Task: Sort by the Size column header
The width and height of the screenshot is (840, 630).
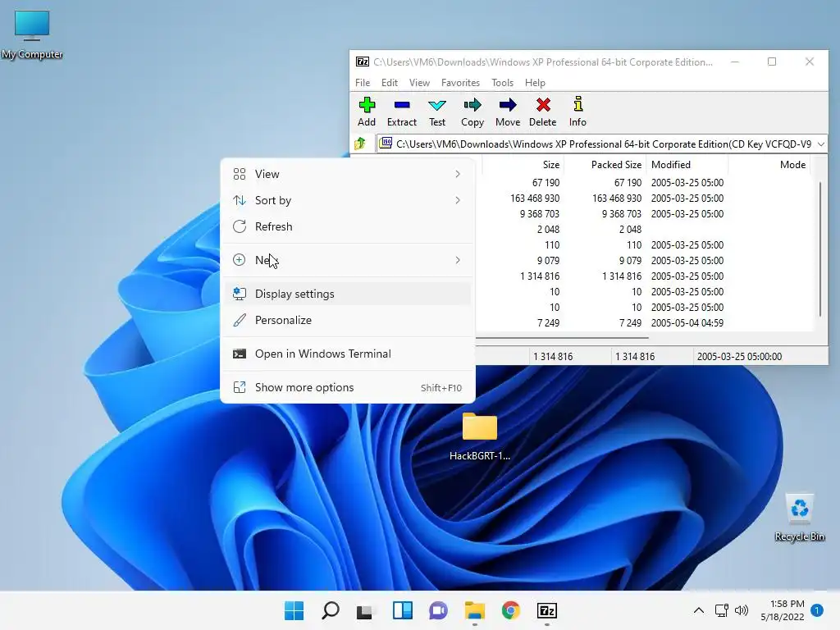Action: (523, 164)
